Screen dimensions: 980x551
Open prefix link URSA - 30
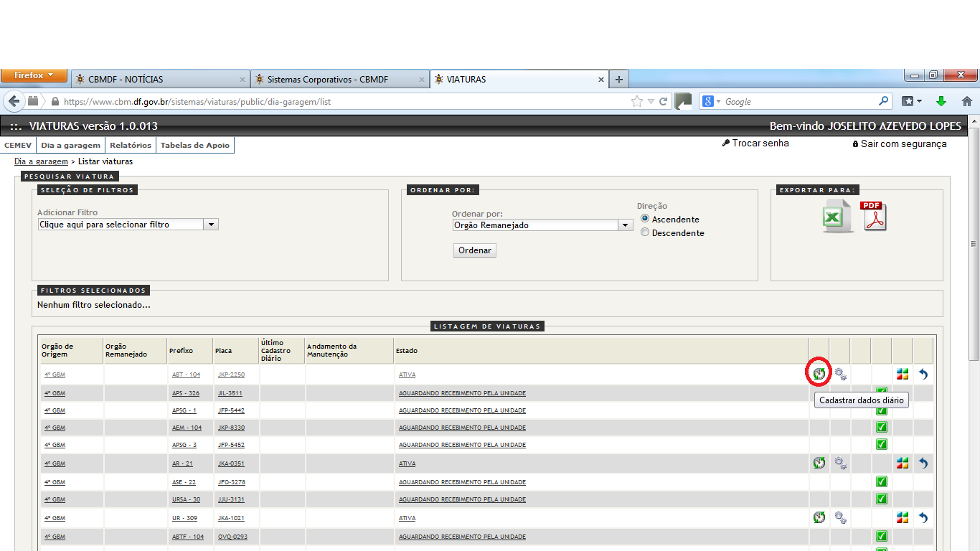186,499
